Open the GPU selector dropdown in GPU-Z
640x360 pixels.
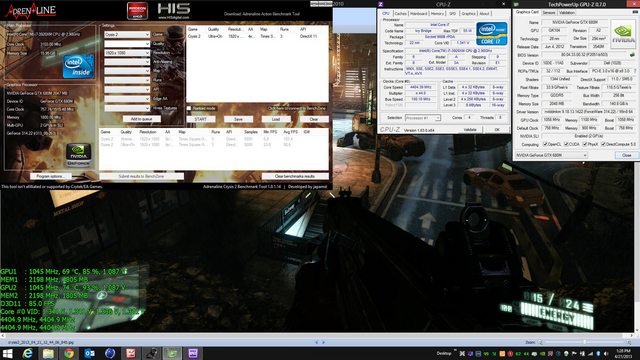click(551, 156)
